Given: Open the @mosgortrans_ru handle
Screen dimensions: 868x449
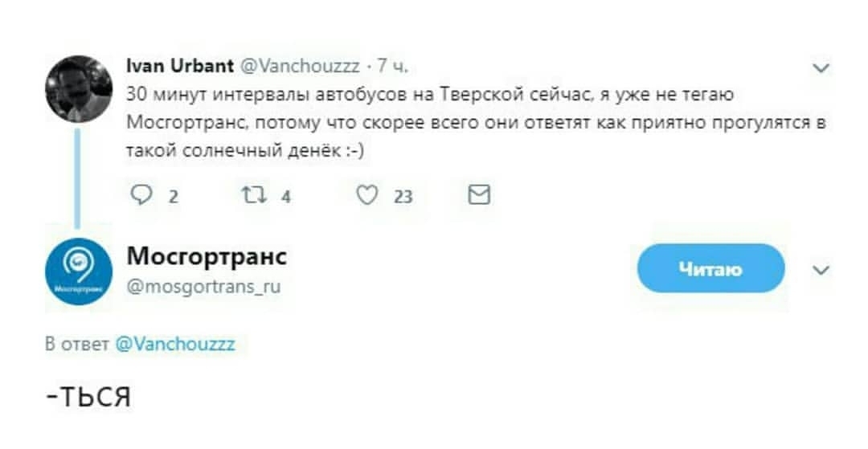Looking at the screenshot, I should pos(204,284).
